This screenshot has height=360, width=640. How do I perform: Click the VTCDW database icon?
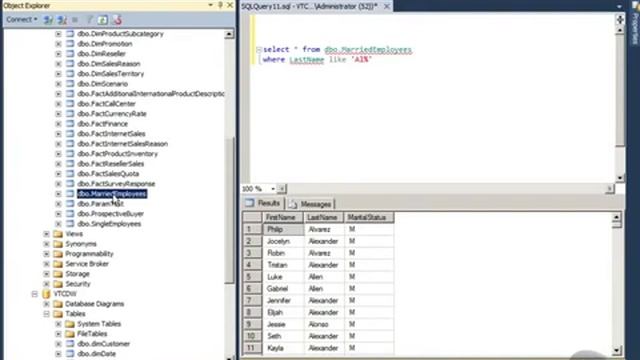coord(46,294)
